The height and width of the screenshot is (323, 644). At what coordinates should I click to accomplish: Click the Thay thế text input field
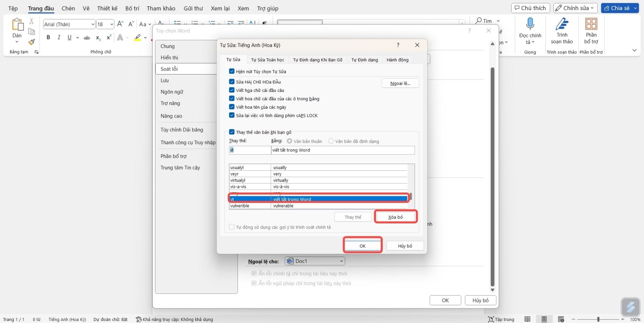(250, 150)
